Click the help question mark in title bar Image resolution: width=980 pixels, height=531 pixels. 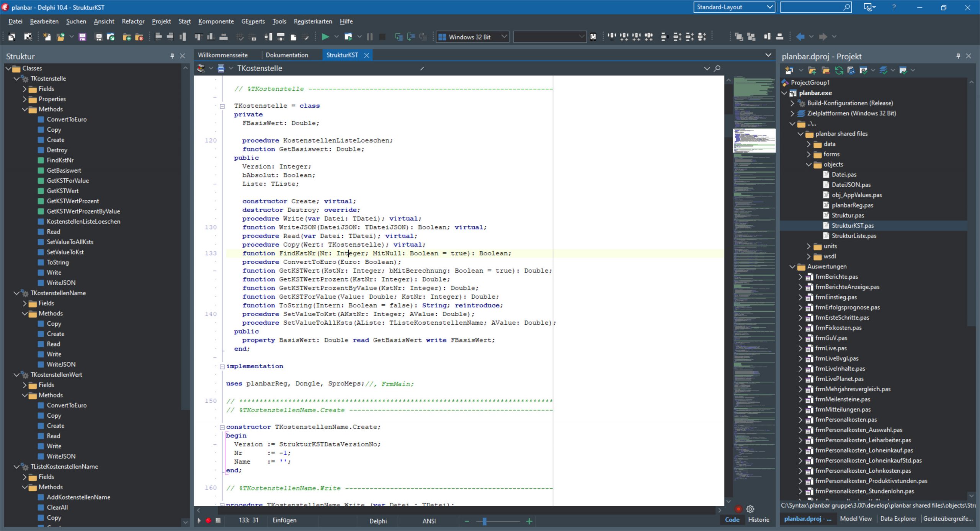[x=894, y=7]
